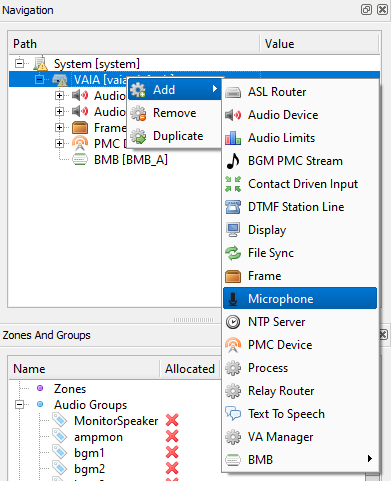Click the Contact Driven Input arrows icon
The image size is (391, 481).
(233, 184)
